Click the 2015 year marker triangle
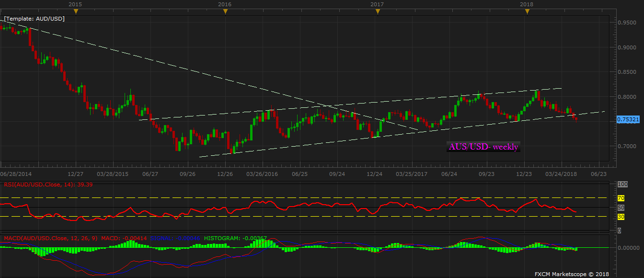 click(x=75, y=12)
